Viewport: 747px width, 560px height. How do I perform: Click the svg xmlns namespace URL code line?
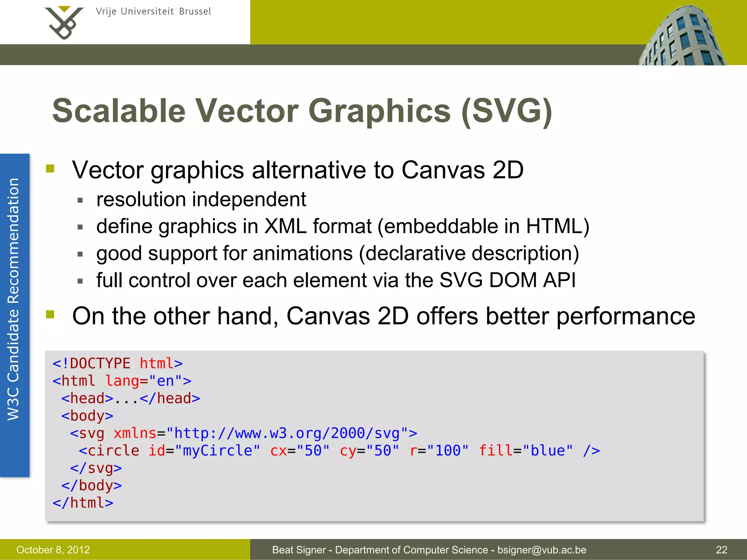pos(244,433)
